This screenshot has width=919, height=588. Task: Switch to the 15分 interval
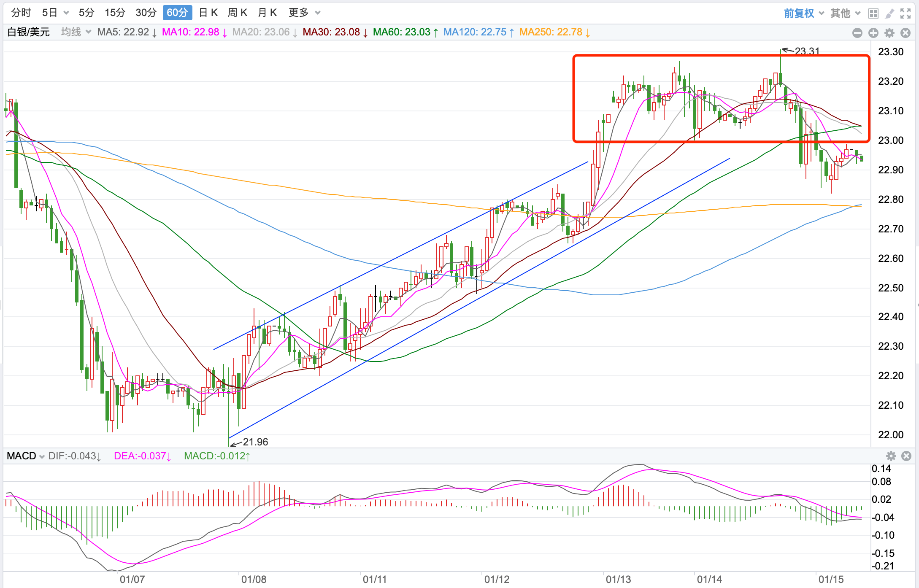(x=115, y=13)
